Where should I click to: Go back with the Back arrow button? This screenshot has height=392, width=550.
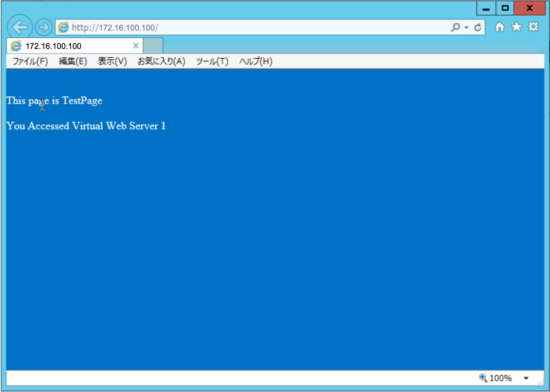point(20,27)
